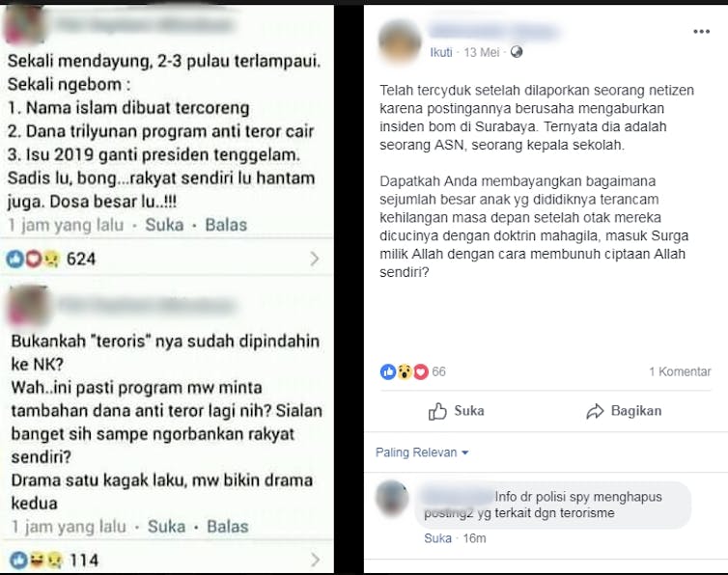View reaction icons beside count 114
The width and height of the screenshot is (728, 575).
[x=35, y=561]
